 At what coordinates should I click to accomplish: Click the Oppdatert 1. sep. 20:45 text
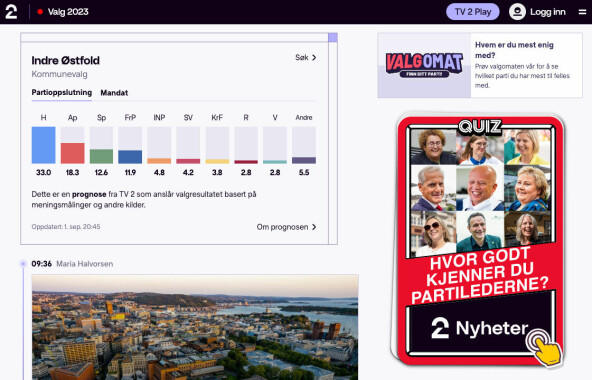[66, 227]
